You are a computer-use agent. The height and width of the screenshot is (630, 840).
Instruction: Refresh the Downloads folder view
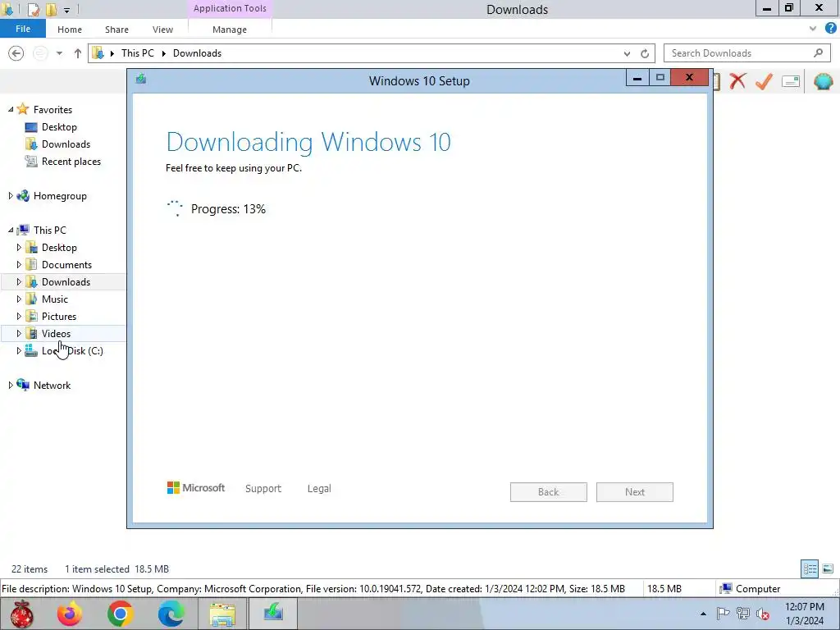pyautogui.click(x=645, y=53)
